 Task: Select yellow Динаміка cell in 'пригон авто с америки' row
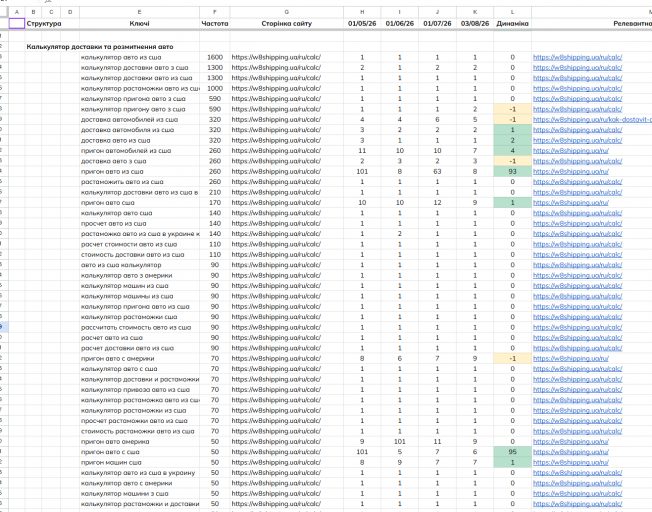512,359
